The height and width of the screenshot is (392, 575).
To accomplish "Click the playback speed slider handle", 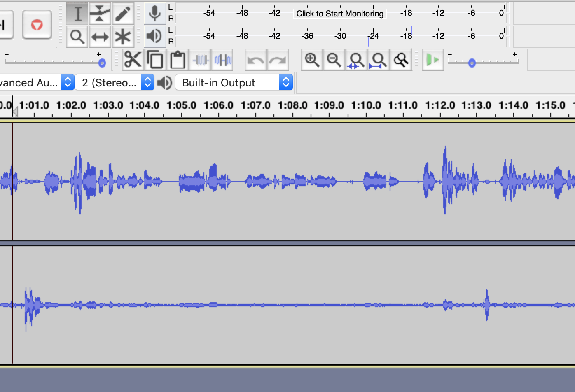I will pyautogui.click(x=472, y=63).
